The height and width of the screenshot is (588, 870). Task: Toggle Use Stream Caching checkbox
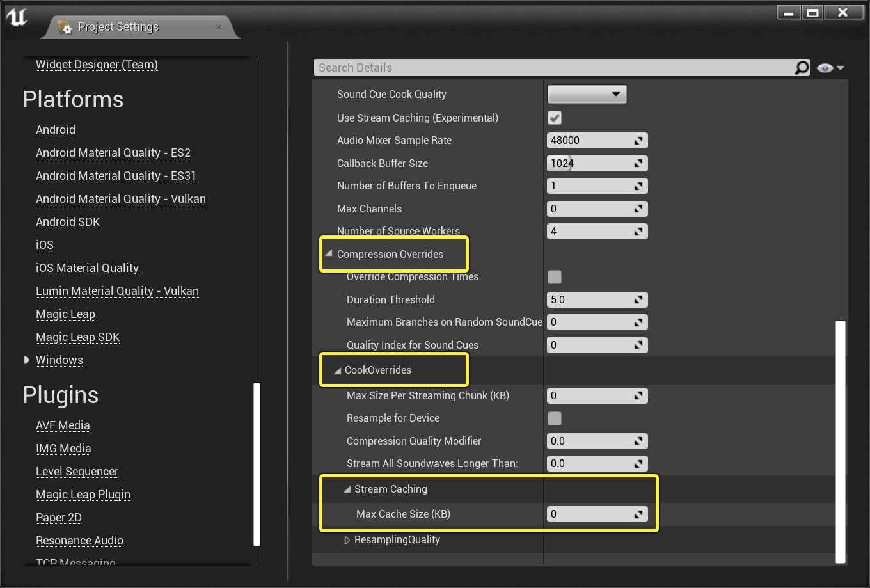[555, 118]
